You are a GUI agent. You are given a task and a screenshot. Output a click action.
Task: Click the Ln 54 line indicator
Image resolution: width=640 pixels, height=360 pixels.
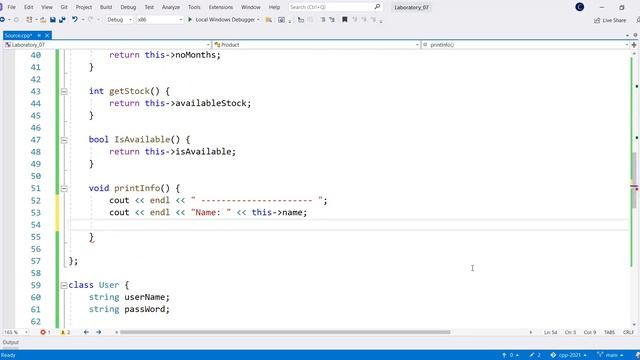pos(550,332)
